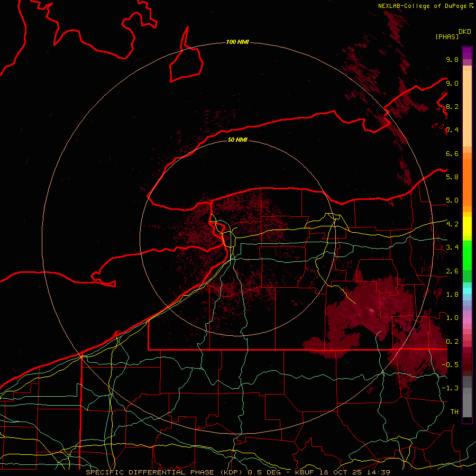This screenshot has width=476, height=476.
Task: Click the KBUF station identifier in the caption
Action: pos(305,472)
